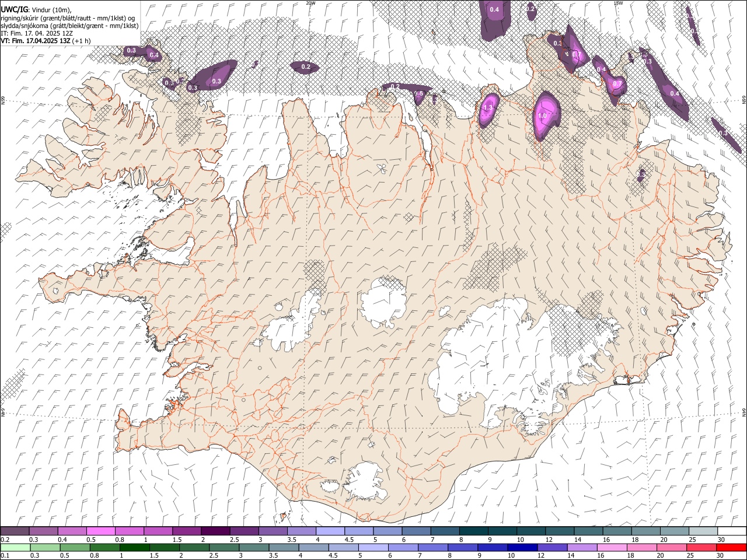Click the white Mýrdalsjökull glacier near the south coast

365,481
